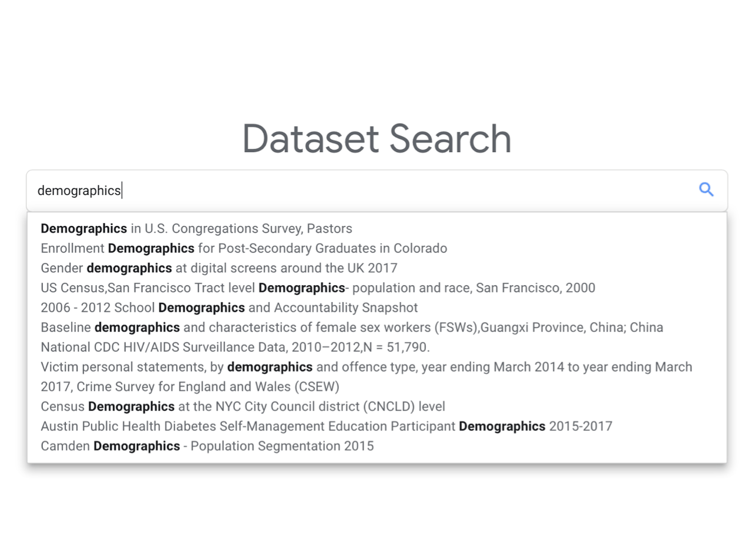752x560 pixels.
Task: Select 'Demographics in U.S. Congregations Survey, Pastors' suggestion
Action: click(x=196, y=228)
